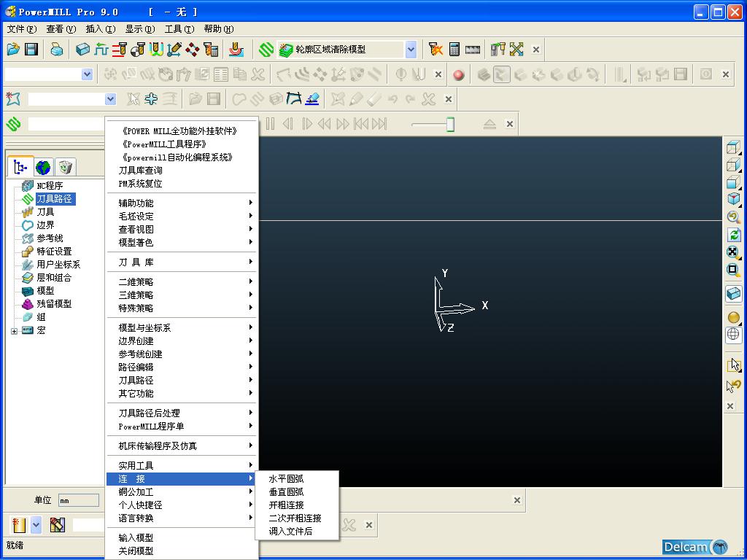Open the boundary toolbar dropdown arrow
Screen dimensions: 747x560
111,99
